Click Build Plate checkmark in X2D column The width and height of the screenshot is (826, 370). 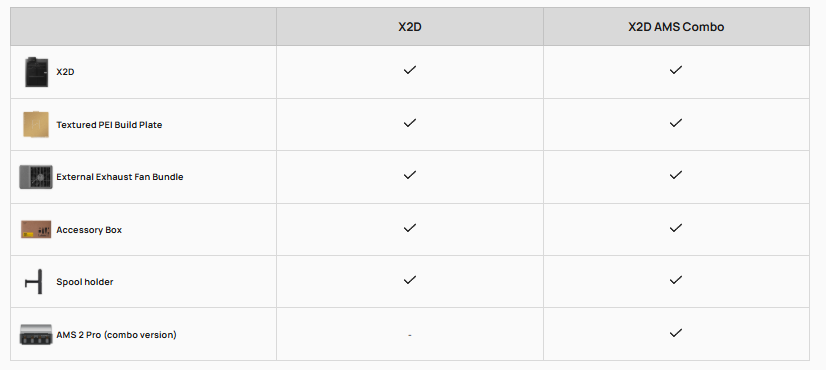pyautogui.click(x=410, y=122)
